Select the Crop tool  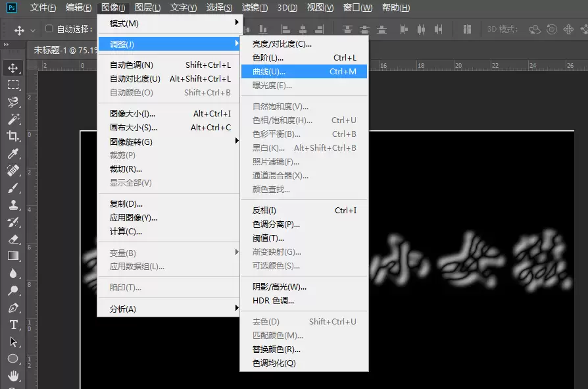13,136
